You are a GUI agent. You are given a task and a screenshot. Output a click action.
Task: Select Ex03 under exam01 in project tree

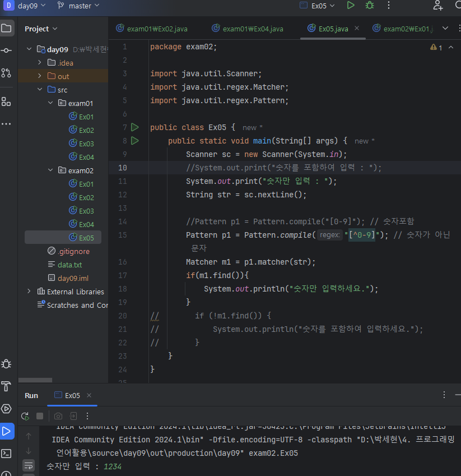[81, 144]
